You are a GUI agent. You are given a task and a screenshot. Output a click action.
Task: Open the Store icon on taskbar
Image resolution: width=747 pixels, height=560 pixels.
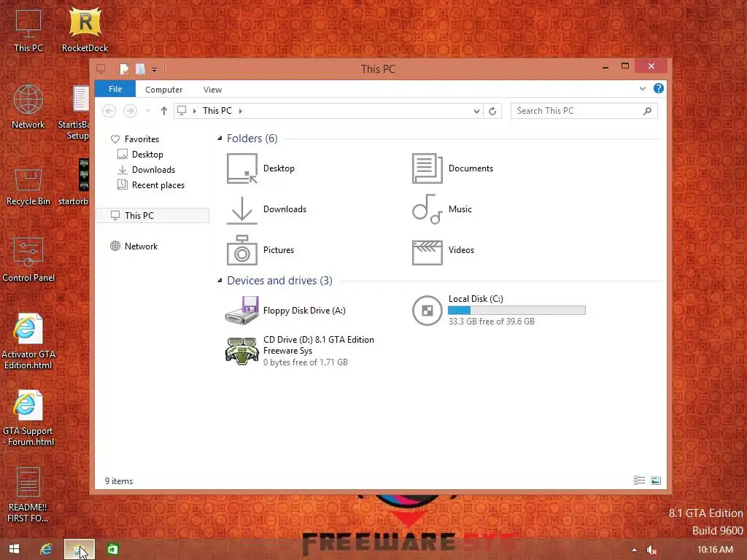pos(112,549)
